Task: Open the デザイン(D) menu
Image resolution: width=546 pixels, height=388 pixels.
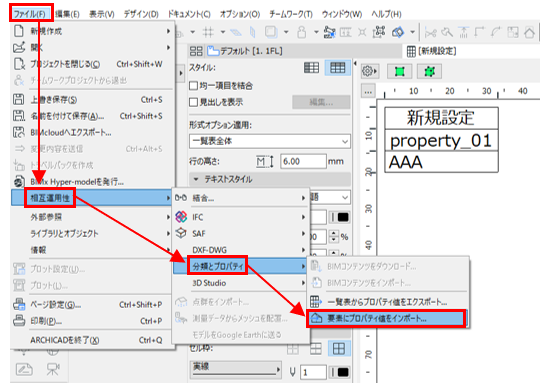Action: pos(141,14)
